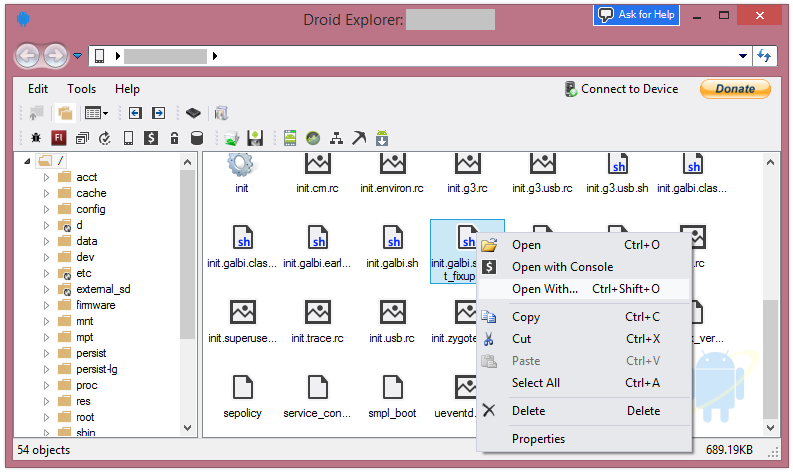Click the navigate Back round arrow
Viewport: 793px width, 473px height.
coord(27,56)
